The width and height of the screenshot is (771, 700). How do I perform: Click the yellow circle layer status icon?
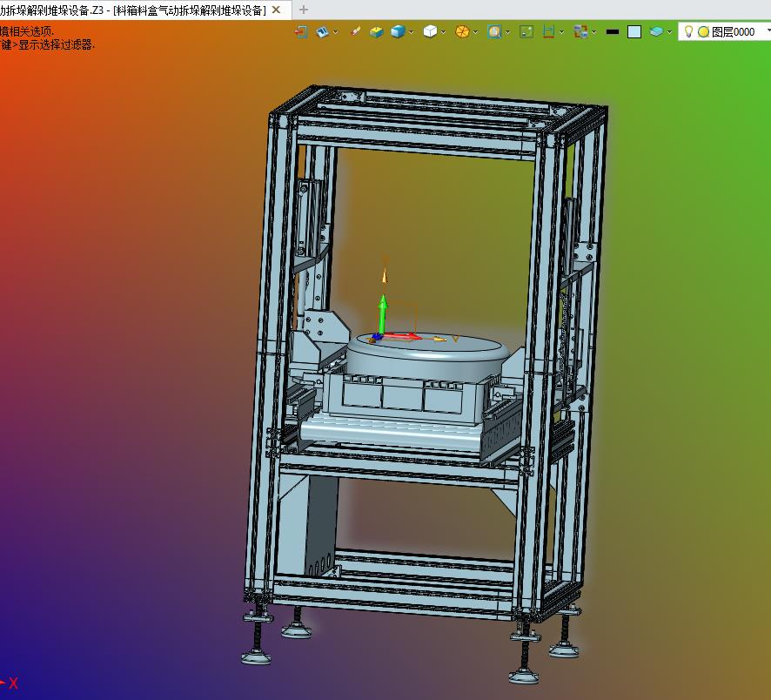pyautogui.click(x=704, y=32)
